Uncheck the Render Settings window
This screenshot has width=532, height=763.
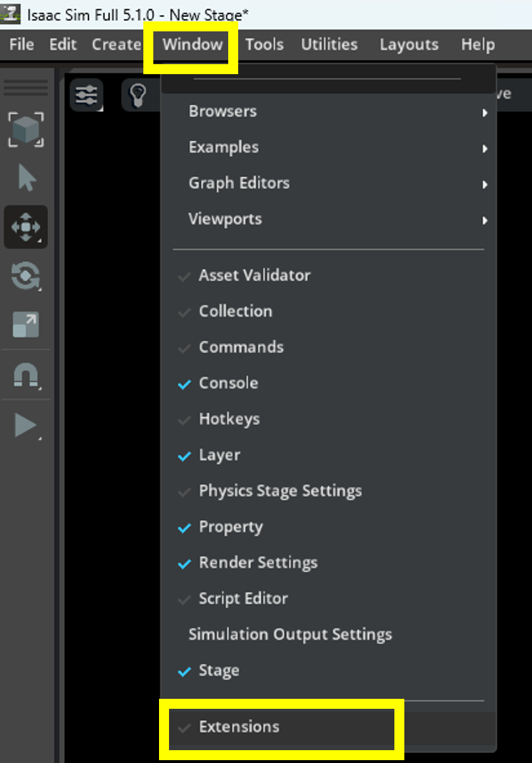click(x=329, y=563)
